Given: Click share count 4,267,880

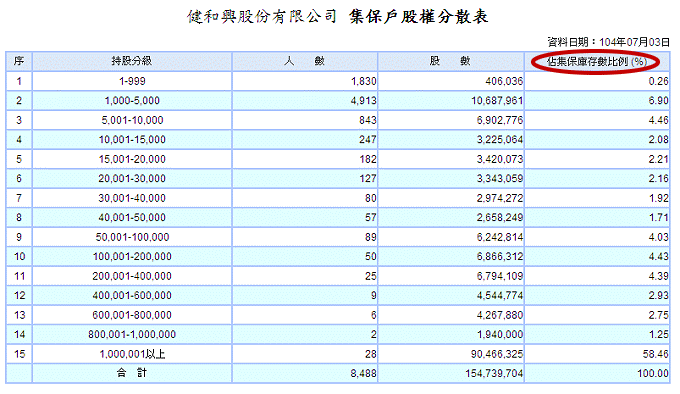Looking at the screenshot, I should click(500, 315).
